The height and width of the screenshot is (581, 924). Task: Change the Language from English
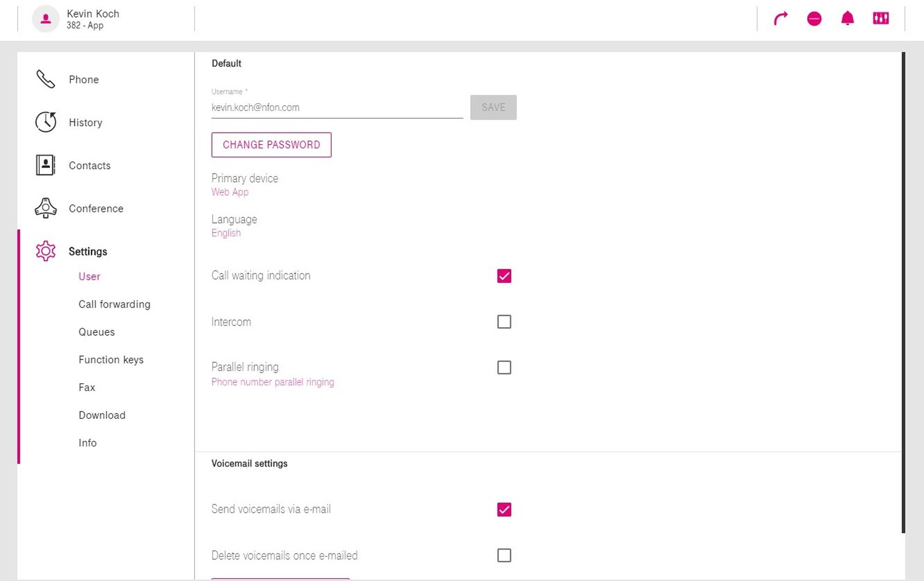pos(226,233)
